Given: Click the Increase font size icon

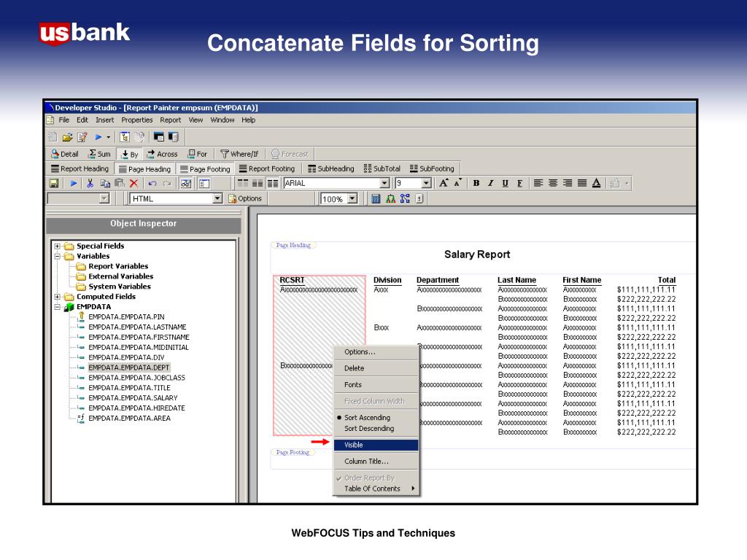Looking at the screenshot, I should pyautogui.click(x=444, y=183).
